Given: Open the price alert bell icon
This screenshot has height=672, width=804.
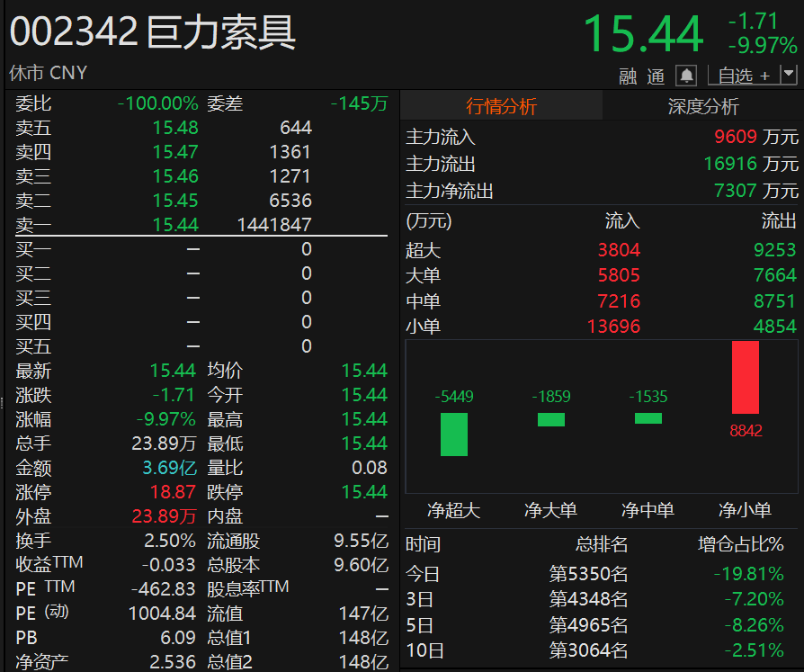Looking at the screenshot, I should coord(684,76).
